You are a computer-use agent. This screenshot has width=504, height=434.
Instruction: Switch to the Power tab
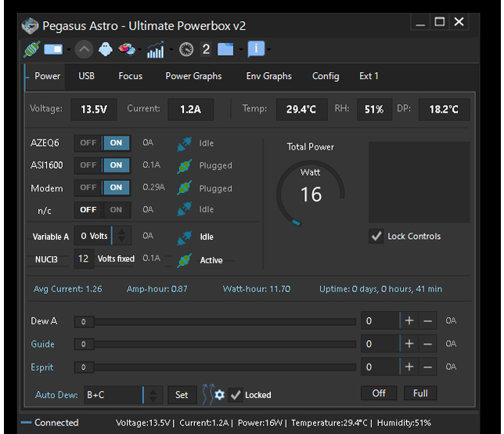click(47, 76)
